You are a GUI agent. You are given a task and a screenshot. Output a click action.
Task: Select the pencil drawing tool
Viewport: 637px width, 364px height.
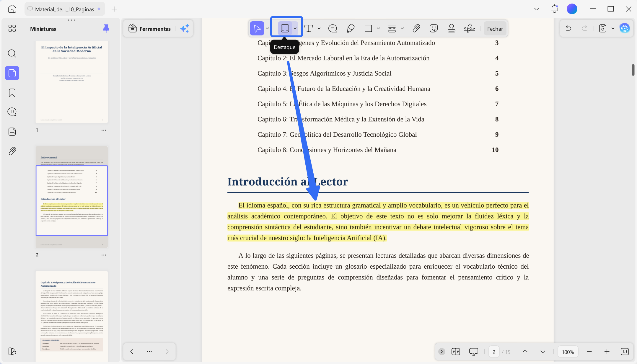pyautogui.click(x=351, y=28)
